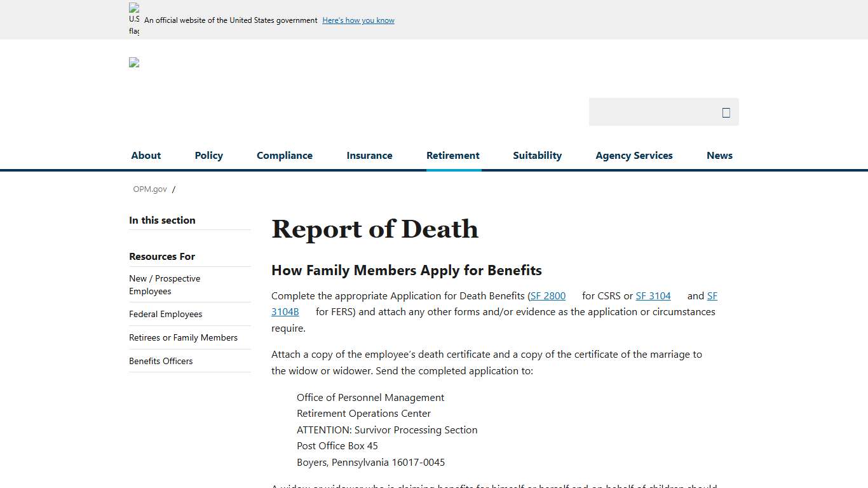868x488 pixels.
Task: Open the Policy navigation menu
Action: tap(208, 155)
